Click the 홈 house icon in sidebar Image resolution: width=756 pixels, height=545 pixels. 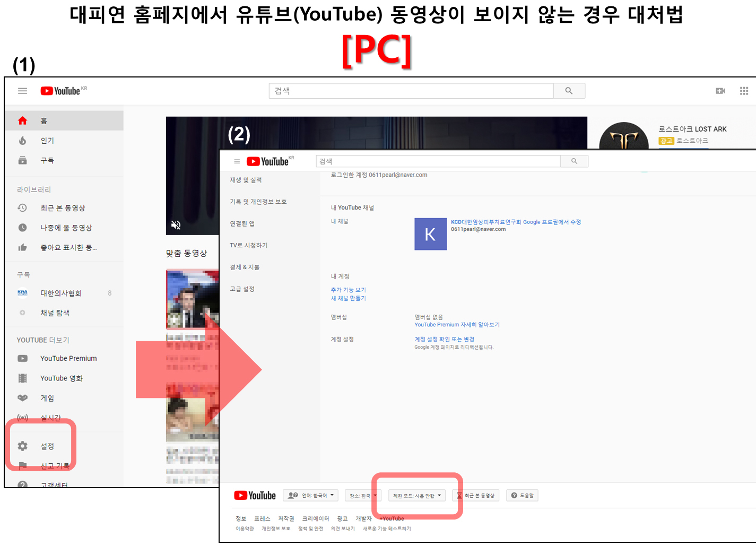[x=22, y=121]
